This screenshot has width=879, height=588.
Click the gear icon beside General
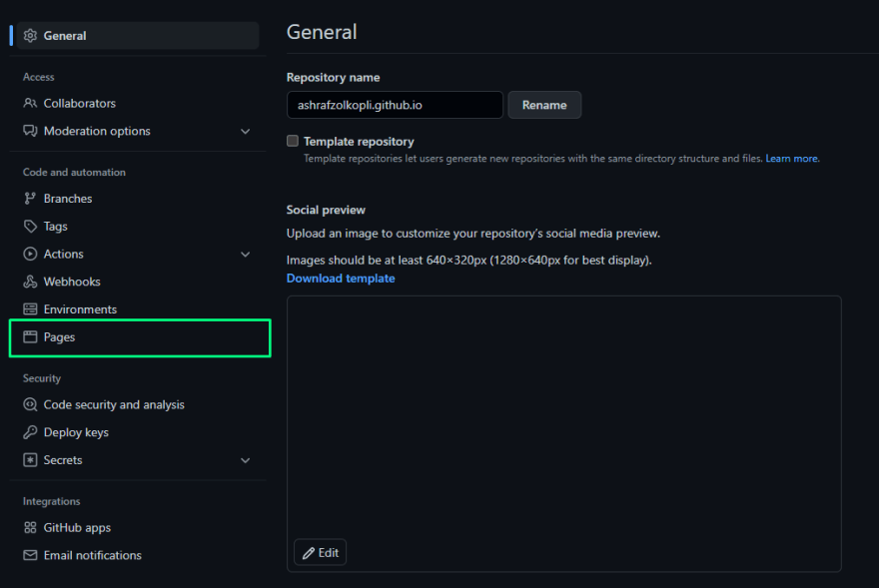tap(30, 35)
